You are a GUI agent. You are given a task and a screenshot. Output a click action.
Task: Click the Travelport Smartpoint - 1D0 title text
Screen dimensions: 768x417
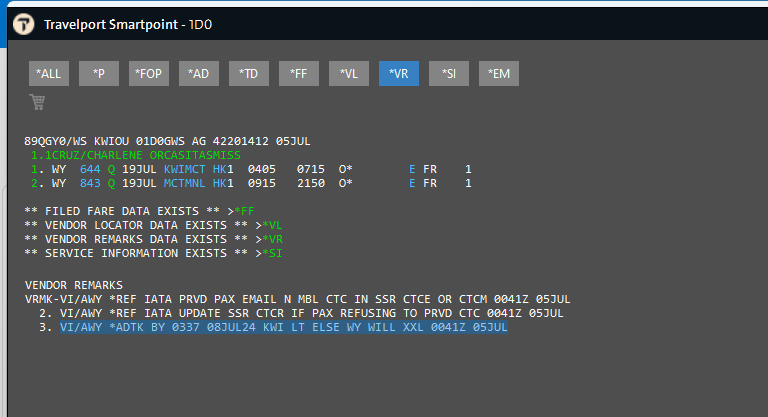click(x=128, y=25)
